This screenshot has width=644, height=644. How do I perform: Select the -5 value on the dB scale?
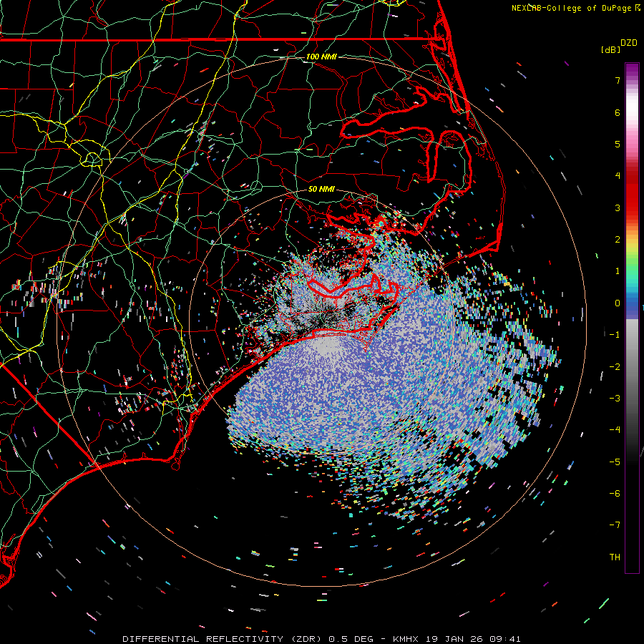click(615, 462)
